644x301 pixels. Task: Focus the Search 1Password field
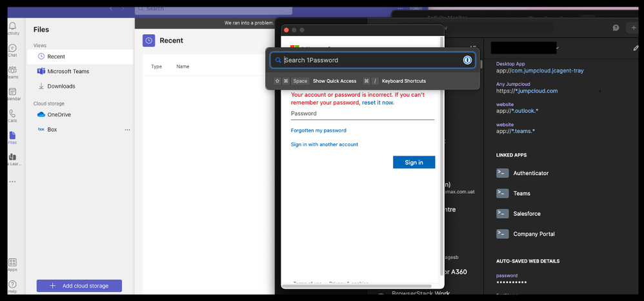point(368,60)
